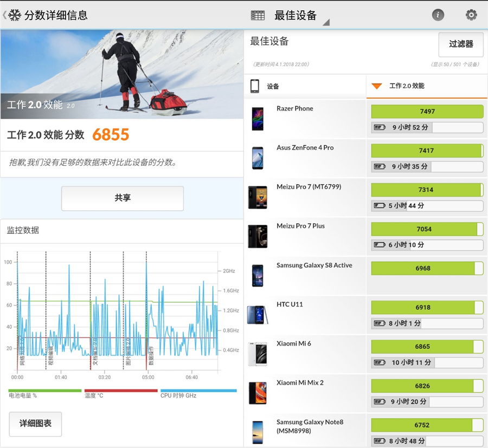This screenshot has width=488, height=448.
Task: Click the 设备 column header
Action: tap(273, 87)
